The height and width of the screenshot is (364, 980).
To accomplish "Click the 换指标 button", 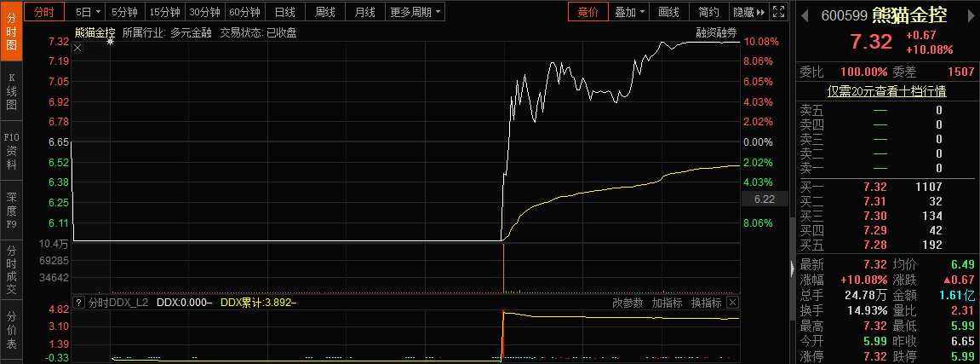I will (x=706, y=303).
